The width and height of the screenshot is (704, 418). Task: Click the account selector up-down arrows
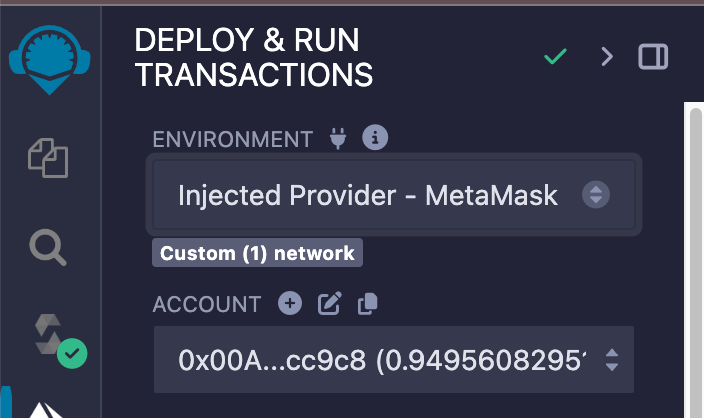point(612,360)
